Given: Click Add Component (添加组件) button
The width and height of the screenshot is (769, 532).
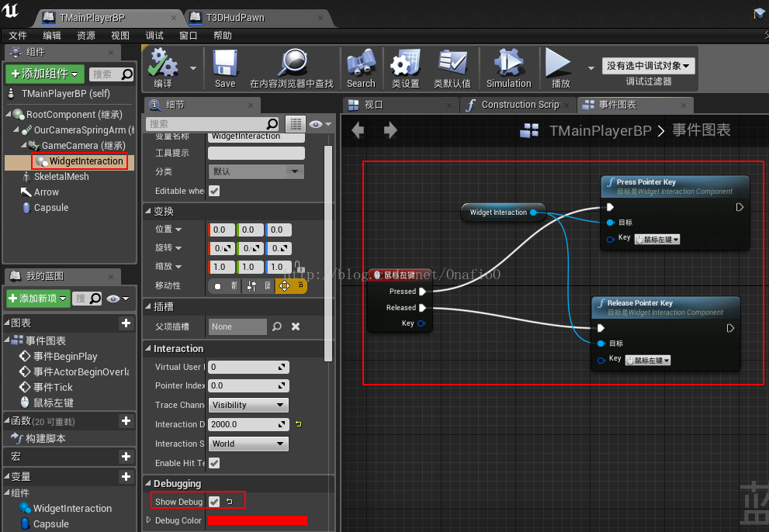Looking at the screenshot, I should point(45,74).
